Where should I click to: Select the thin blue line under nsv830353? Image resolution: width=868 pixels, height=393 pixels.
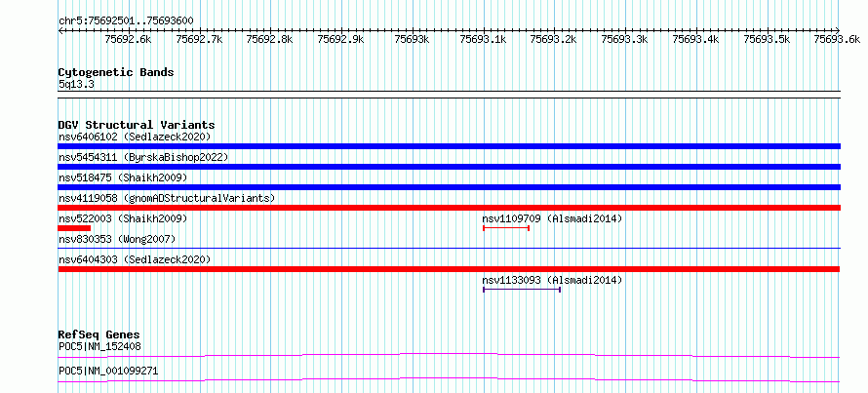click(x=449, y=249)
